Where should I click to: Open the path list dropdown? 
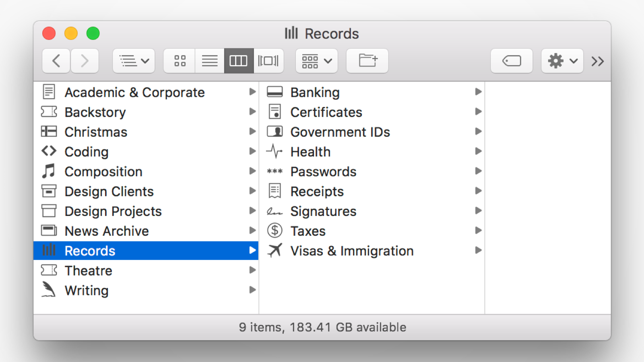coord(134,61)
